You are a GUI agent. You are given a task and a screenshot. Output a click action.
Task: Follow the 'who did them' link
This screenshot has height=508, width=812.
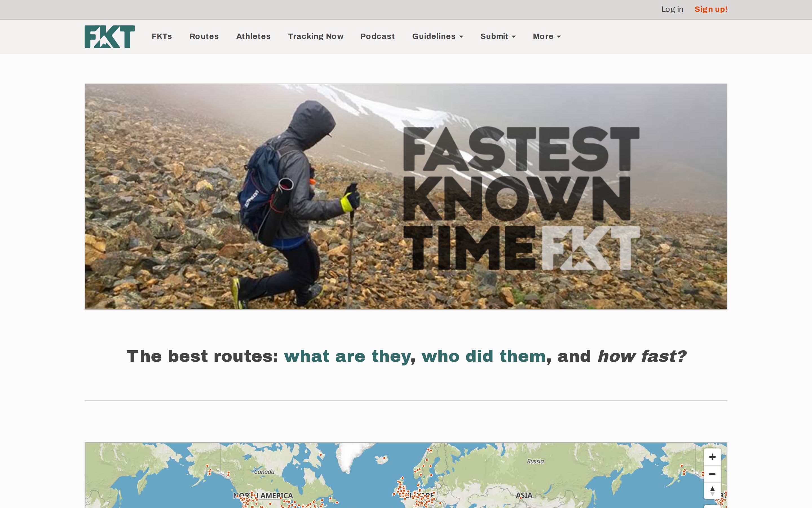(x=484, y=356)
